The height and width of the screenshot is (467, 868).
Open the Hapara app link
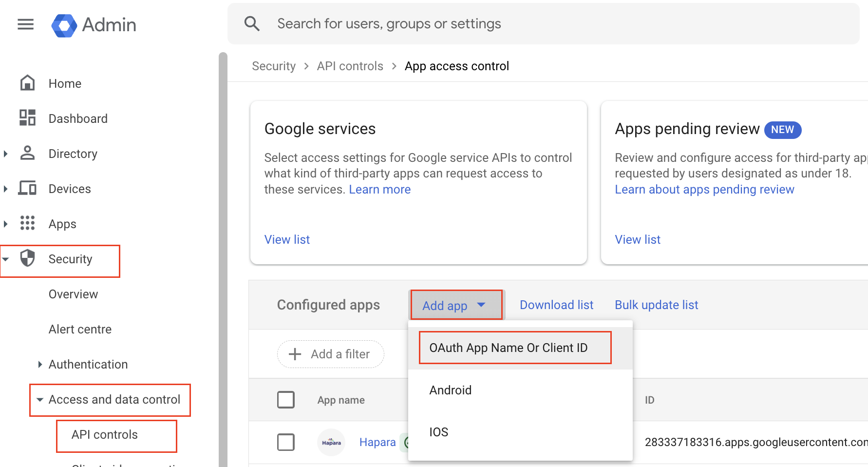[377, 442]
